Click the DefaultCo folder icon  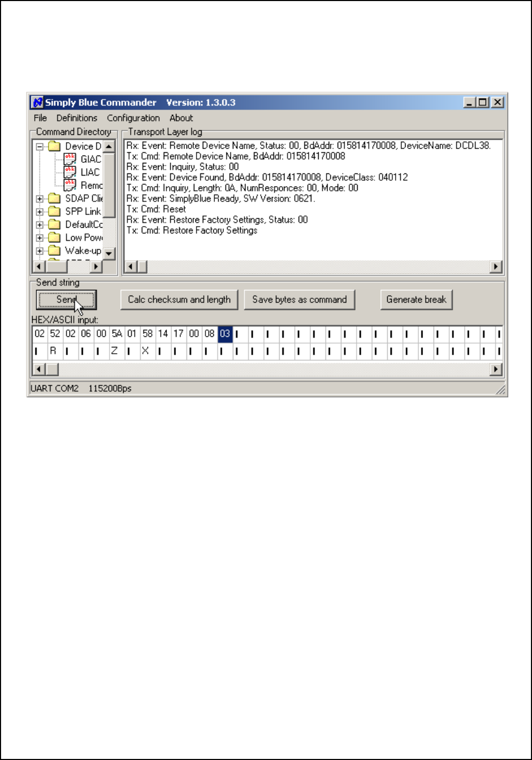54,225
